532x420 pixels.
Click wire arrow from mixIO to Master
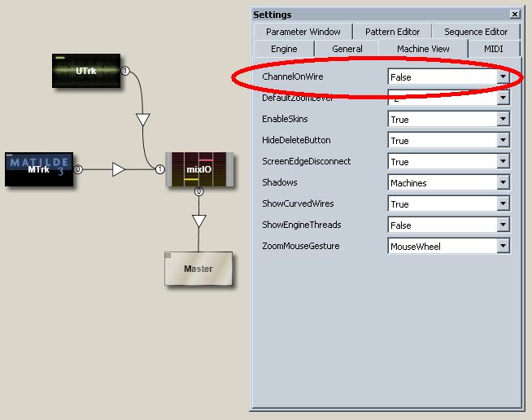pyautogui.click(x=198, y=221)
